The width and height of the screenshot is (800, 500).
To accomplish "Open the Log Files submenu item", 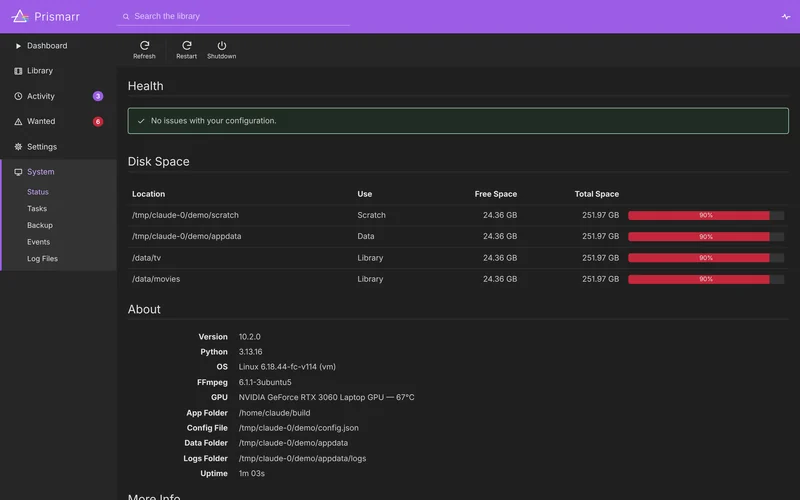I will tap(42, 259).
